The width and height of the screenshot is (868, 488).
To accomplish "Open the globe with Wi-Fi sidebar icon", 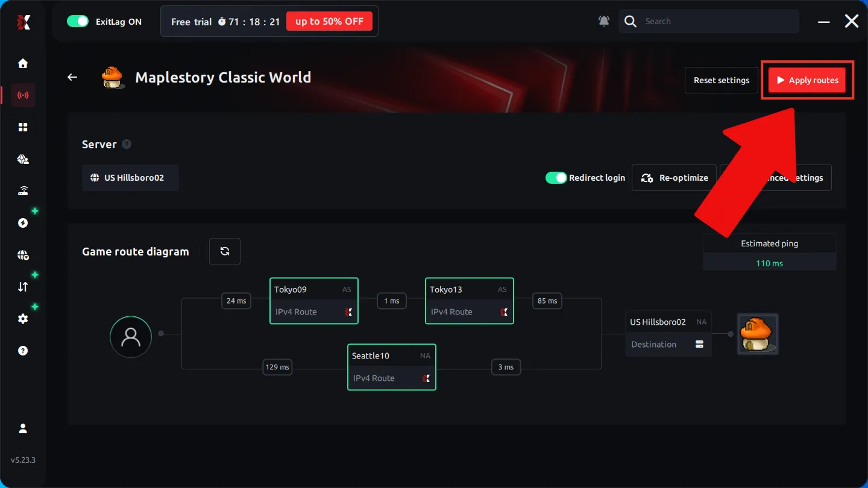I will 23,255.
